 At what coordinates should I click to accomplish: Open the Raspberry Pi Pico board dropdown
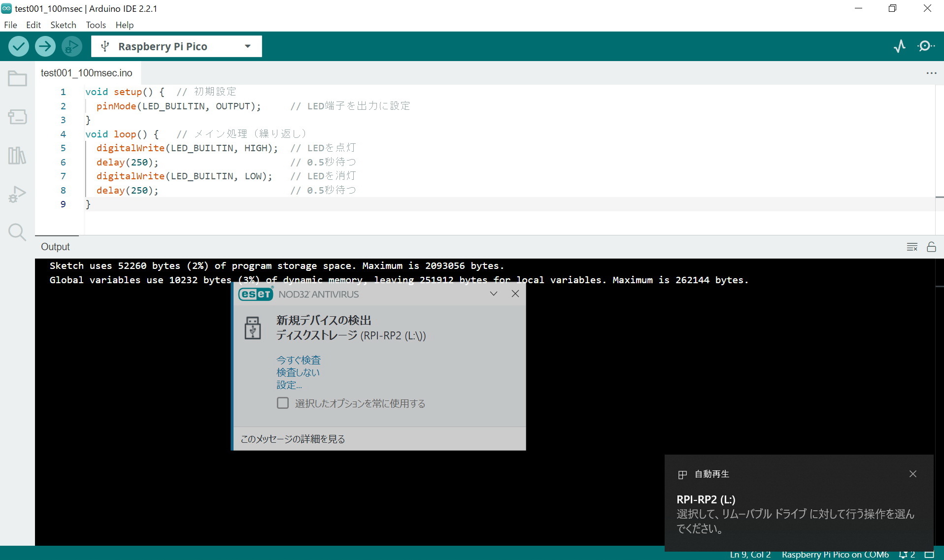point(176,46)
